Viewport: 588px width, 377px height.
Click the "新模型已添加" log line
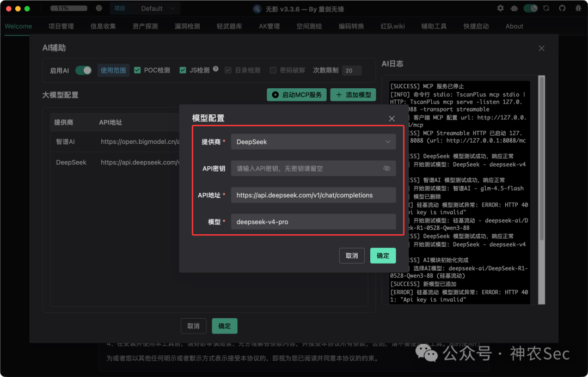(x=424, y=284)
